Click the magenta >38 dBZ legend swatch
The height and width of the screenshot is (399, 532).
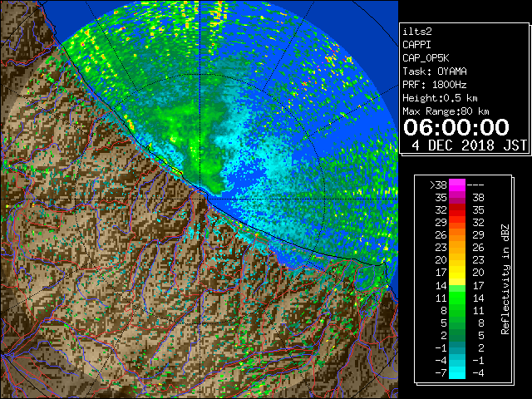coord(457,185)
